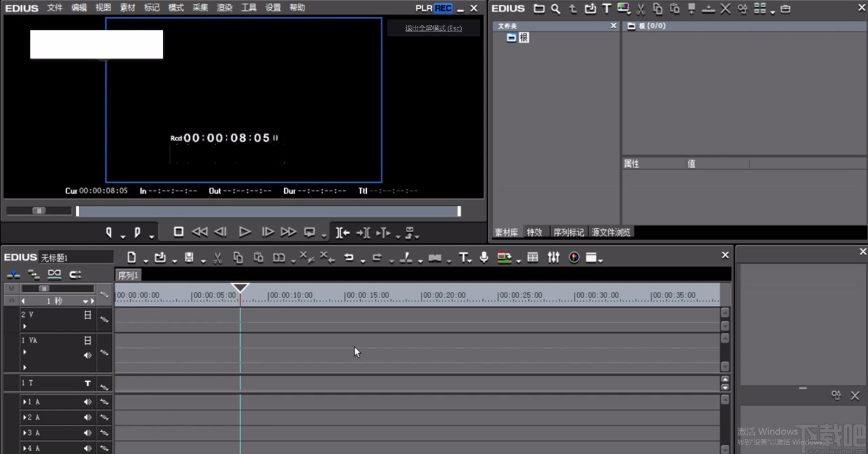
Task: Open the timeline scale dropdown showing 1 秒
Action: point(85,301)
